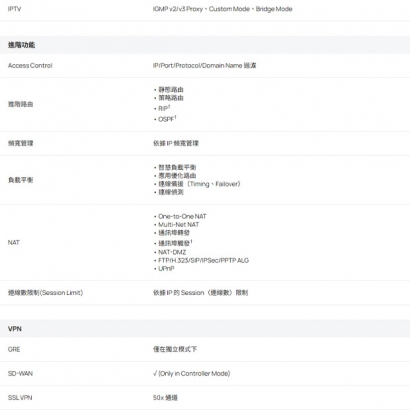Click the 'One-to-One NAT' bullet item
This screenshot has height=410, width=410.
pos(182,216)
